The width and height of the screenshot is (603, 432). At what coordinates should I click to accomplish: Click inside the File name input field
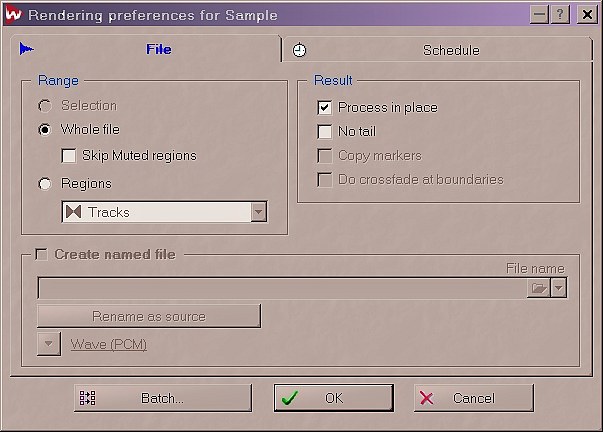[x=282, y=288]
